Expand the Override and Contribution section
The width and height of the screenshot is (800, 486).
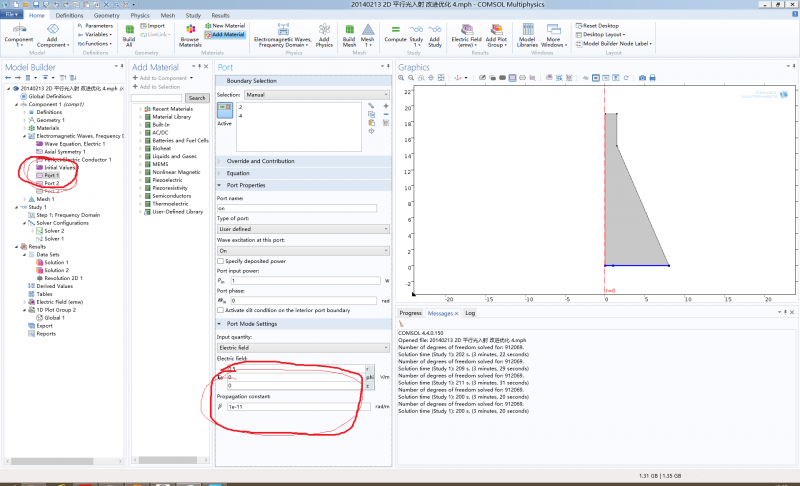(x=260, y=160)
